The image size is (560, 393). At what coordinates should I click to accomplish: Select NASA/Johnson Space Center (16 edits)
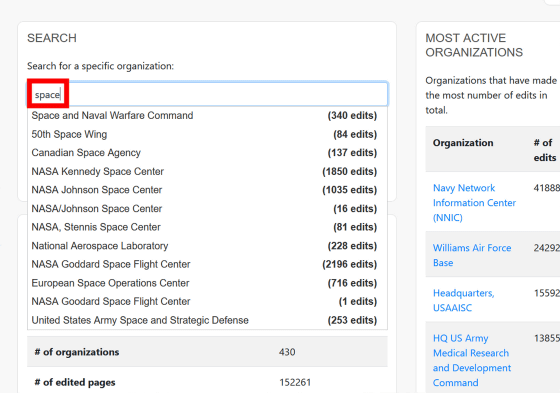click(208, 209)
